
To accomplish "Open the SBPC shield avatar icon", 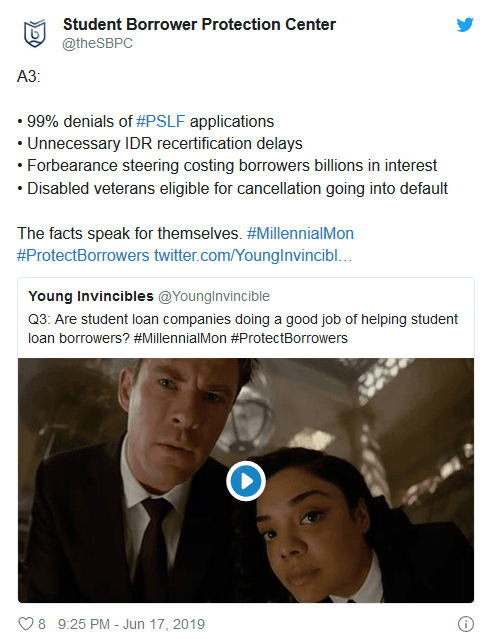I will (35, 33).
